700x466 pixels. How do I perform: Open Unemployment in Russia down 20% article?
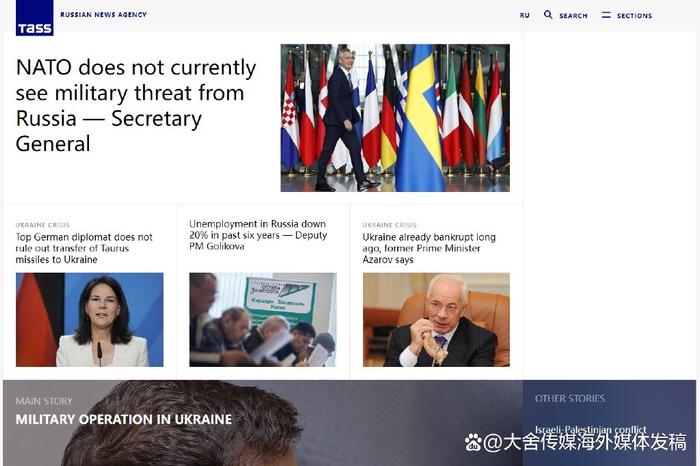click(x=258, y=235)
